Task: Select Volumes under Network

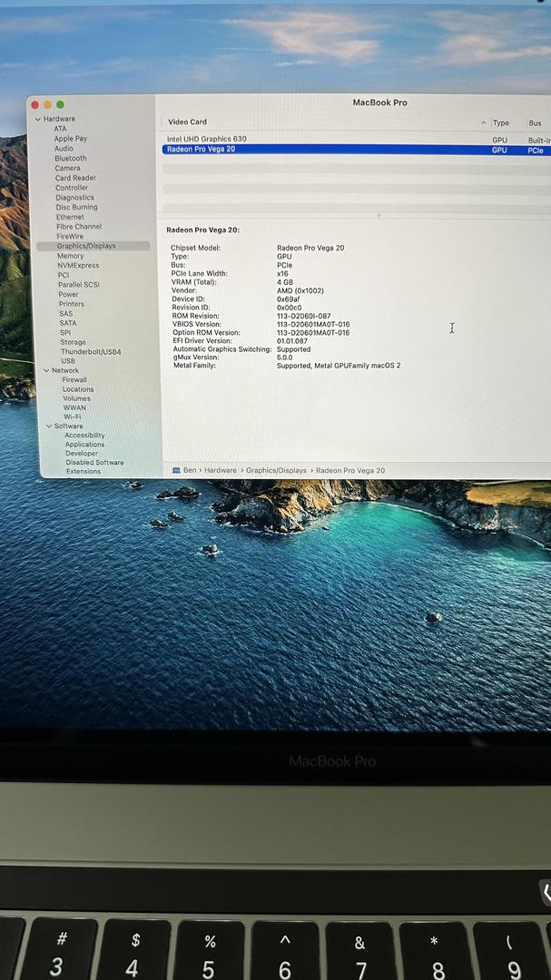Action: coord(77,398)
